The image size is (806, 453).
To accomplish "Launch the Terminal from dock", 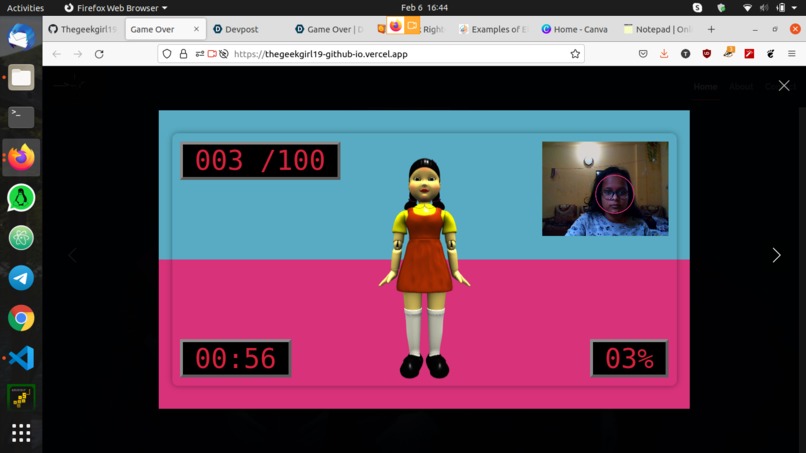I will [x=21, y=117].
